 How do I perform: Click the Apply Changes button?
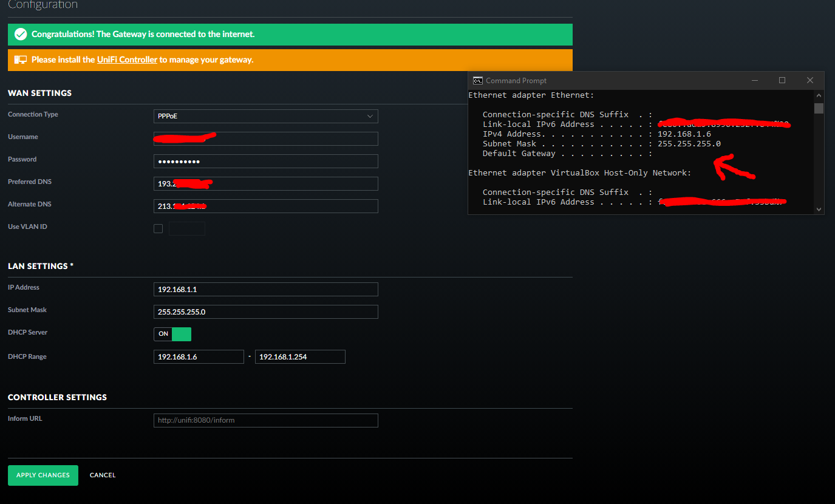click(x=43, y=475)
